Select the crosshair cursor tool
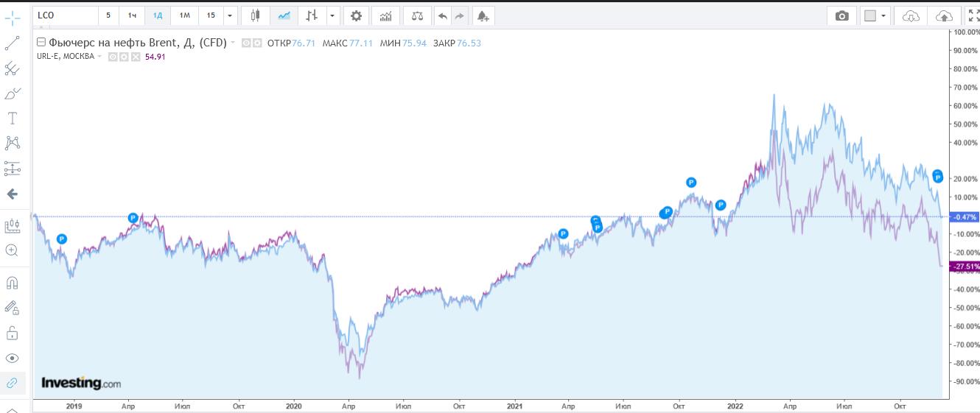The height and width of the screenshot is (413, 980). point(13,18)
